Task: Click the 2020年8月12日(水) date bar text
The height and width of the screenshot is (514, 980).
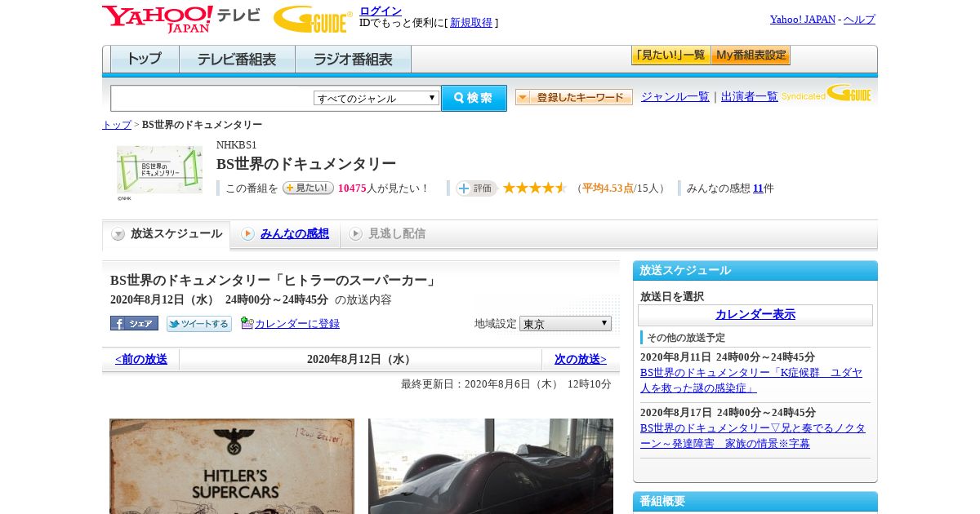Action: [x=360, y=359]
